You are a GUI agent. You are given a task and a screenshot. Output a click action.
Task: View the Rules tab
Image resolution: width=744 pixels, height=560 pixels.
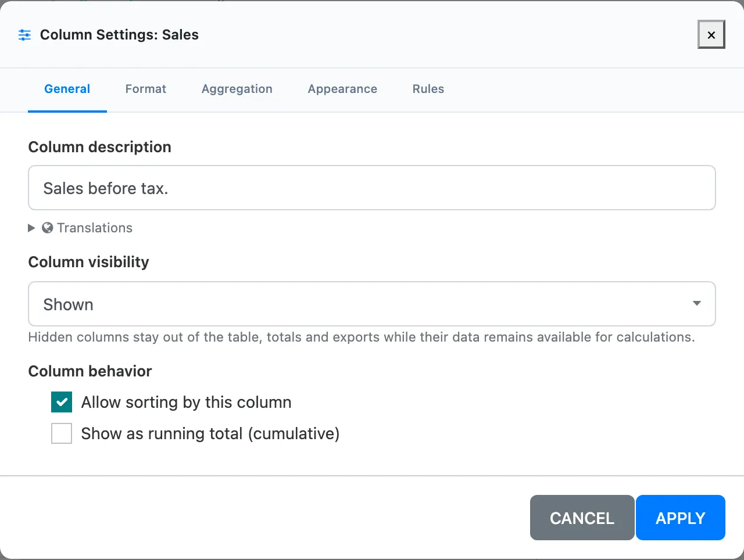428,89
